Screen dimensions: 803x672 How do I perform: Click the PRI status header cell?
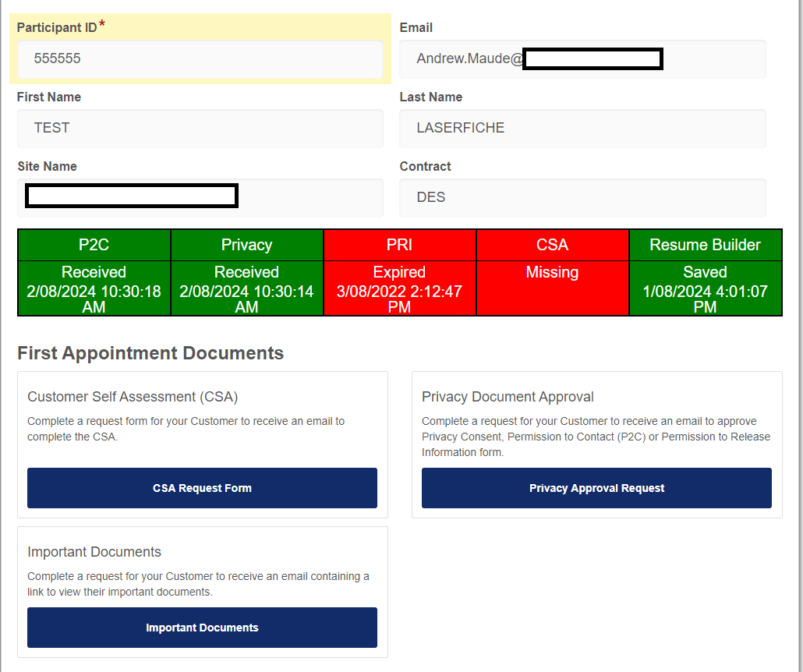pos(399,245)
